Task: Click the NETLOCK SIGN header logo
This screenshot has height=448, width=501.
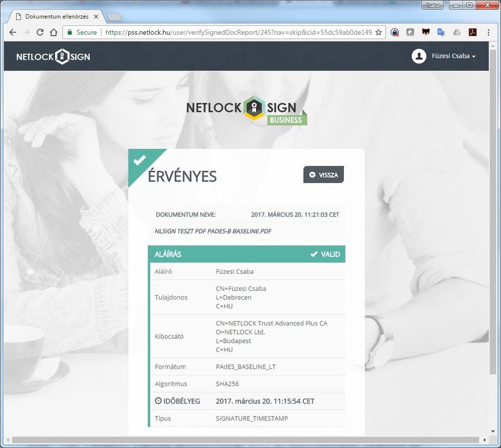Action: (53, 57)
